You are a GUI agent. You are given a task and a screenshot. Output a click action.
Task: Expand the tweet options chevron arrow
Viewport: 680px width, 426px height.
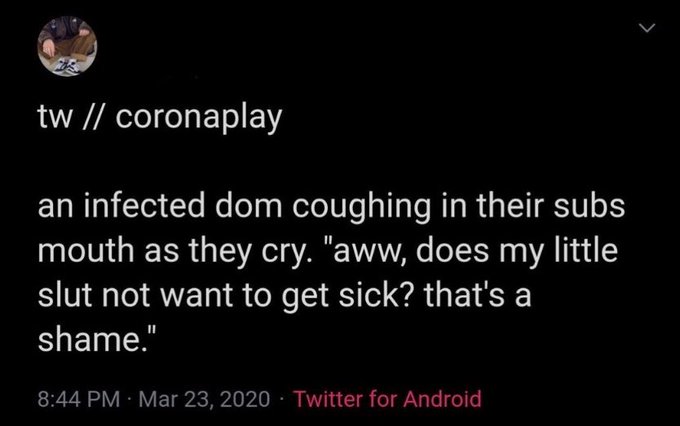[x=647, y=28]
